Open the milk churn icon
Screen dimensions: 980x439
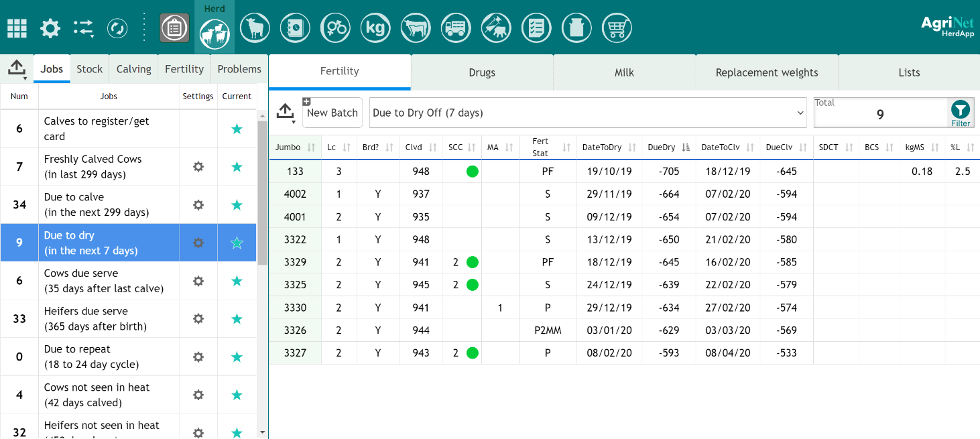(576, 28)
